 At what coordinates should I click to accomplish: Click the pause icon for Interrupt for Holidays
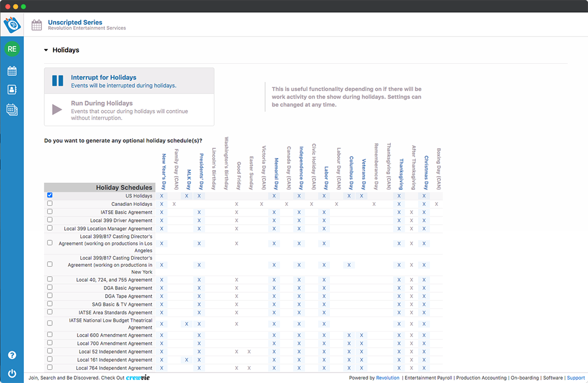pos(58,81)
